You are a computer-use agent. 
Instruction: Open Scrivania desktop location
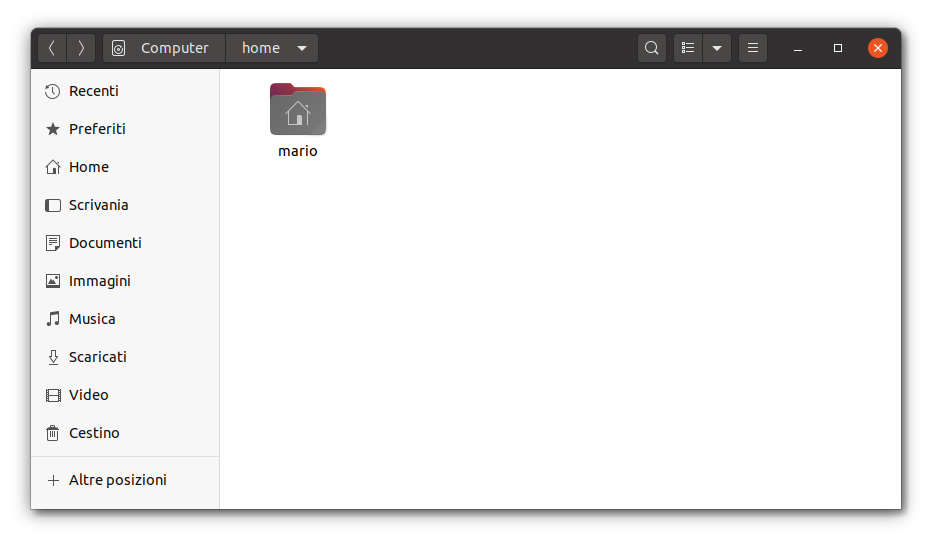click(x=98, y=205)
